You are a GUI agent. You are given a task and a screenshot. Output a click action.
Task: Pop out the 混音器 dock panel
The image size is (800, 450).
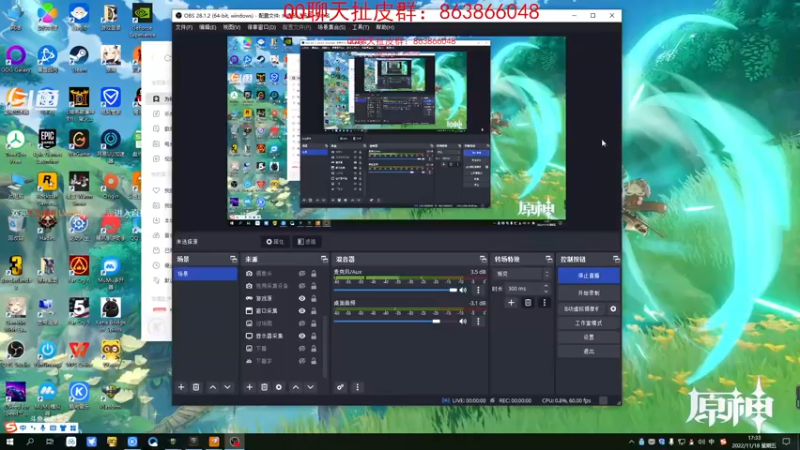[483, 259]
